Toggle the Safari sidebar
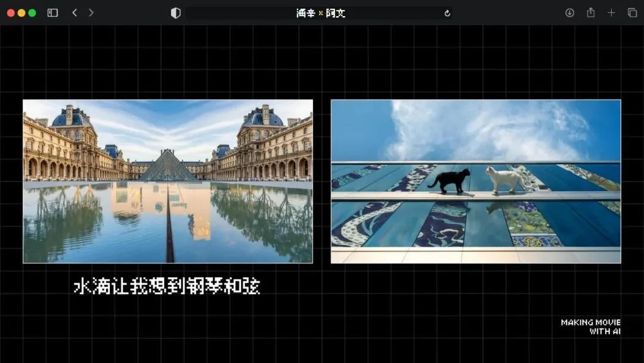This screenshot has width=644, height=363. point(52,12)
